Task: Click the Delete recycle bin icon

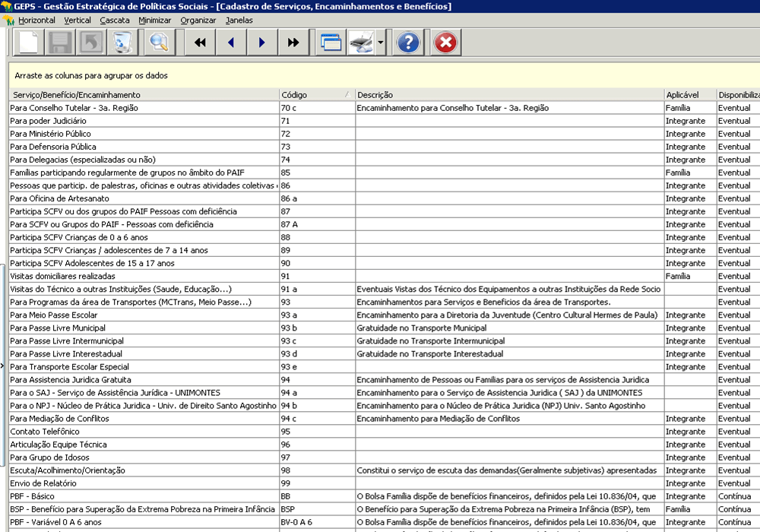Action: 122,42
